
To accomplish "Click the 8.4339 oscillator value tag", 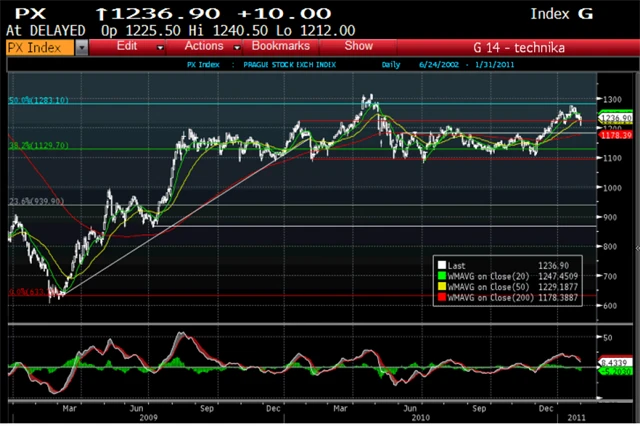I will pos(612,362).
